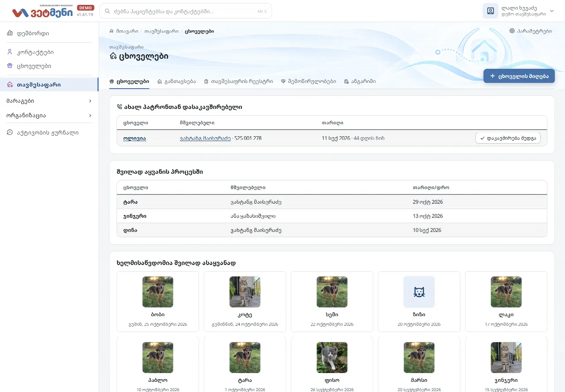
Task: Open ბობი's photo card
Action: coord(158,302)
